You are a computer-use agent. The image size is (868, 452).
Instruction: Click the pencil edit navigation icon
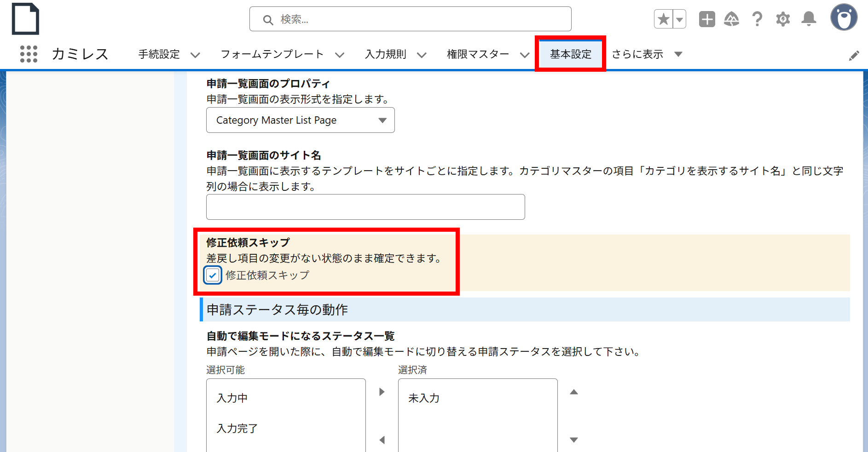coord(854,56)
